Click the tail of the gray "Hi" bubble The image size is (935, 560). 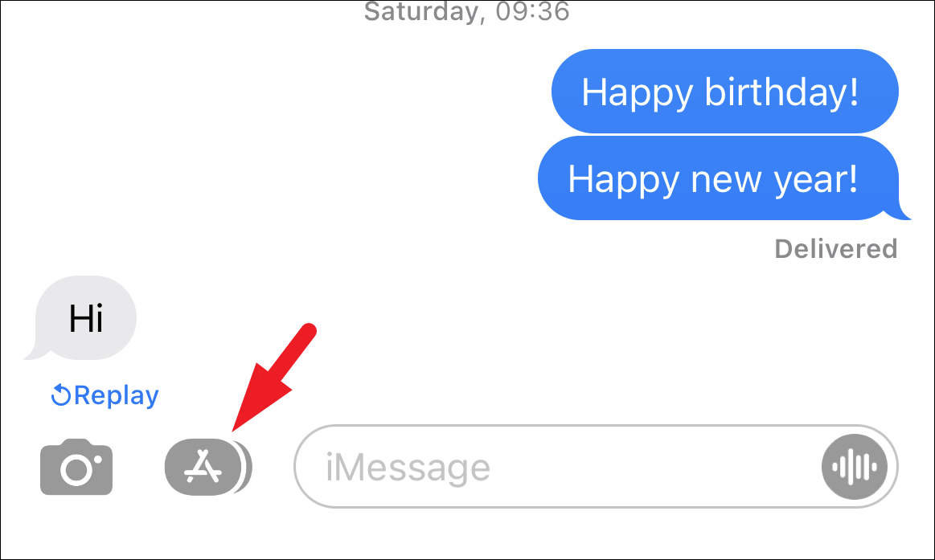coord(32,349)
